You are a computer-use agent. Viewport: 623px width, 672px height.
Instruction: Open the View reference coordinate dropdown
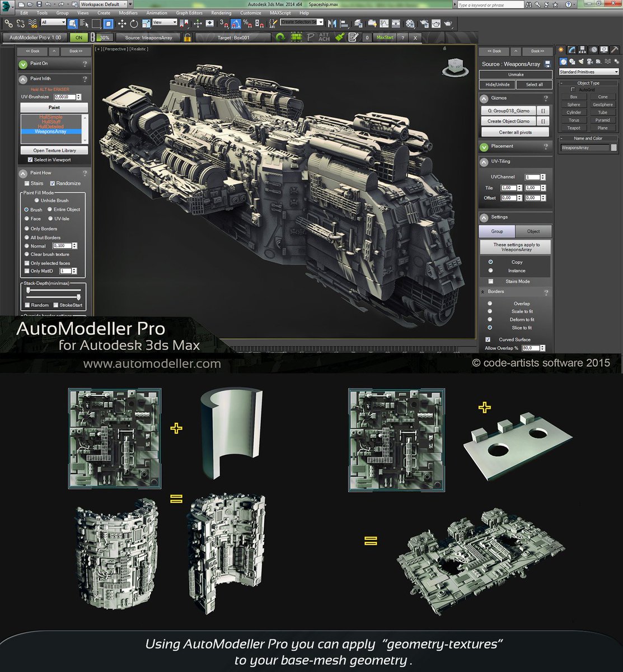point(165,22)
